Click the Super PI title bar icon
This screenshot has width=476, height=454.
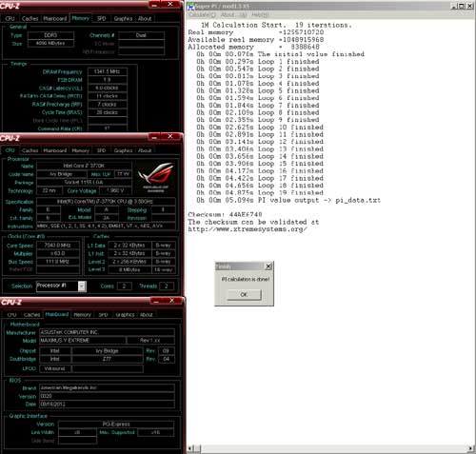tap(190, 6)
